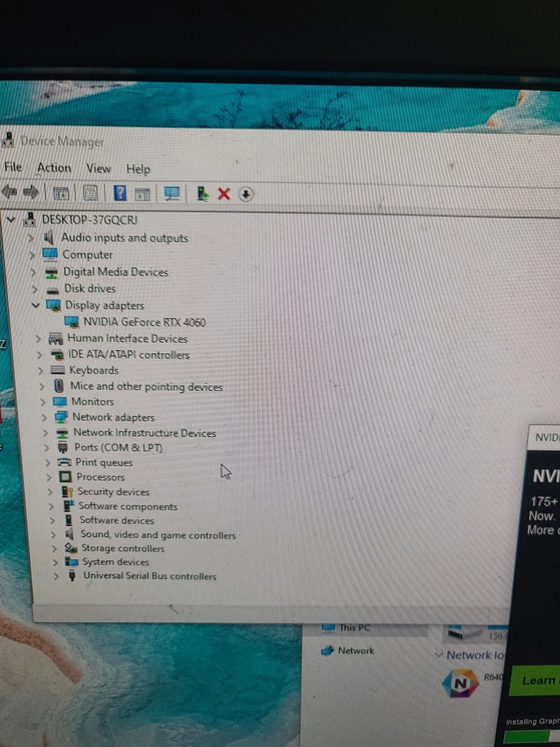Click the Keyboards category icon
The image size is (560, 747).
[x=57, y=371]
